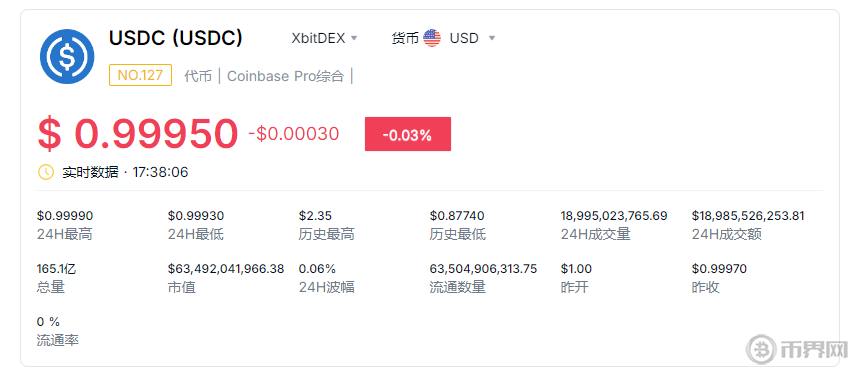The width and height of the screenshot is (859, 377).
Task: Click the 24H最高 value $0.99990
Action: click(65, 216)
